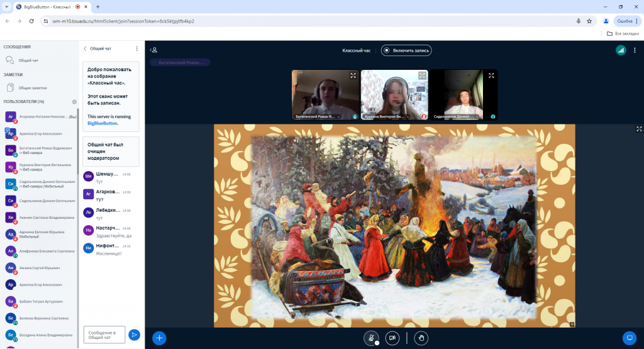Follow the BigBlueButton link in chat

103,123
